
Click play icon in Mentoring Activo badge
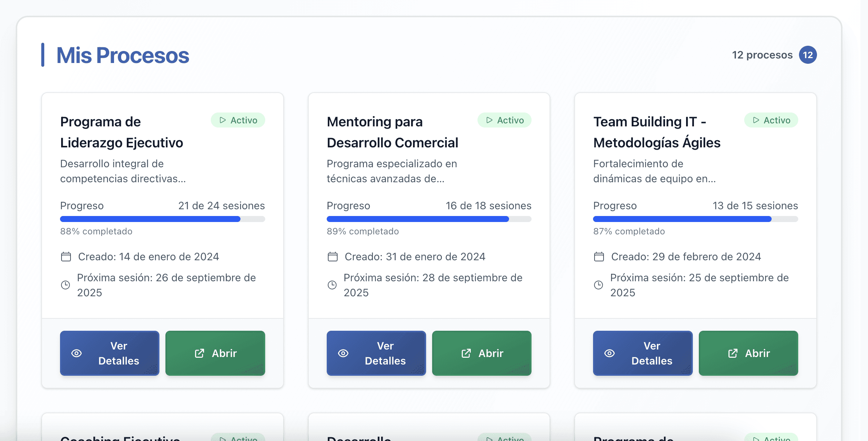pyautogui.click(x=489, y=120)
